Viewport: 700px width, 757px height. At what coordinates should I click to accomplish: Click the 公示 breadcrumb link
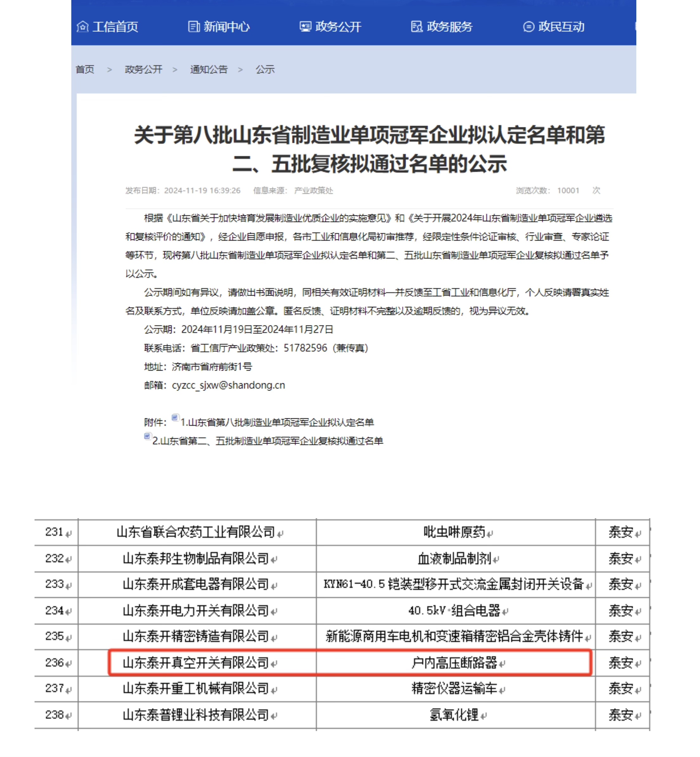[265, 69]
